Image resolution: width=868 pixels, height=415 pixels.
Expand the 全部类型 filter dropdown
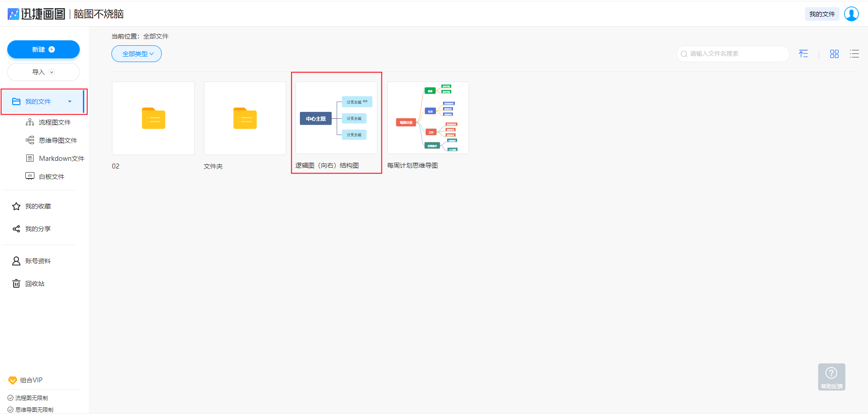pos(136,54)
